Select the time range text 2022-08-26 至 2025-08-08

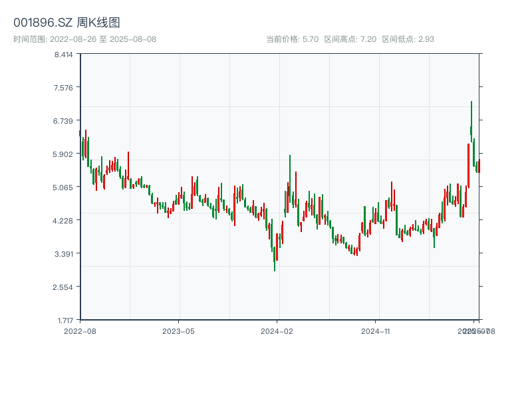click(103, 39)
